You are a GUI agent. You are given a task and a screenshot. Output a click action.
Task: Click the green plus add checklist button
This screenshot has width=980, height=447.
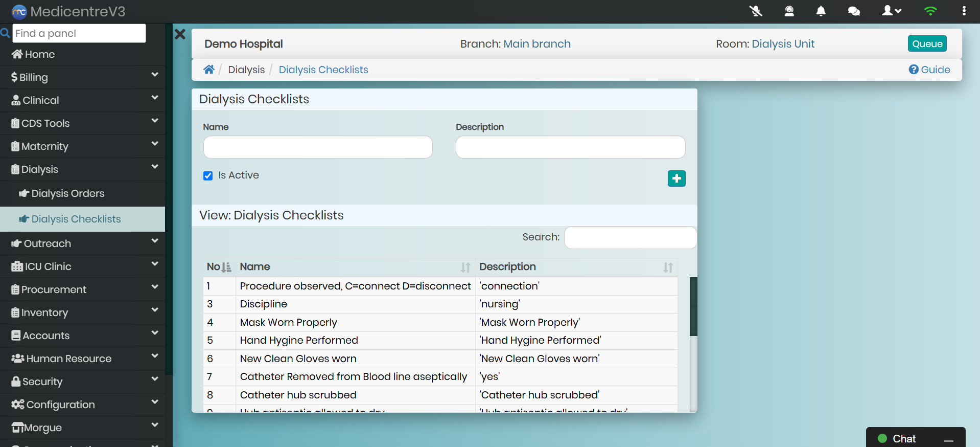676,178
